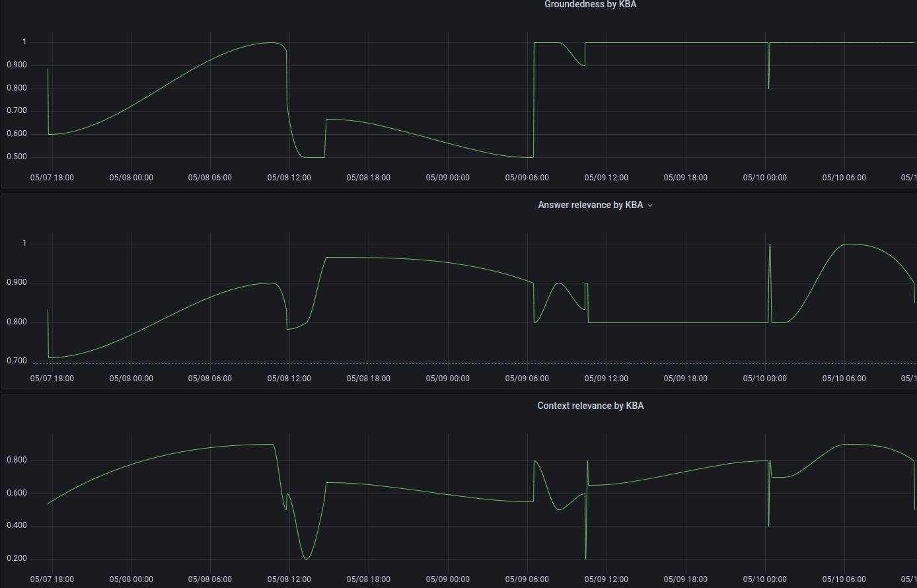
Task: Click 05/09 06:00 time label in Groundedness chart
Action: pos(527,178)
